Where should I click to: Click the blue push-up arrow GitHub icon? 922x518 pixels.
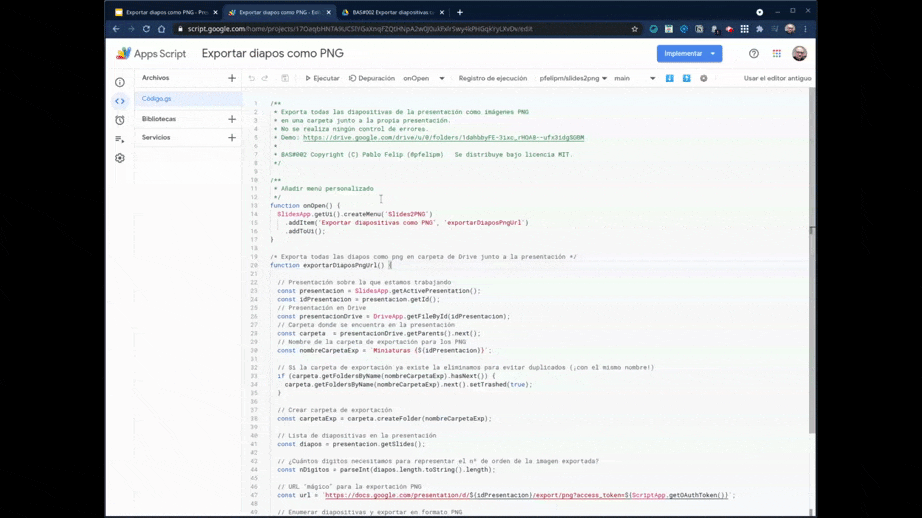click(686, 78)
